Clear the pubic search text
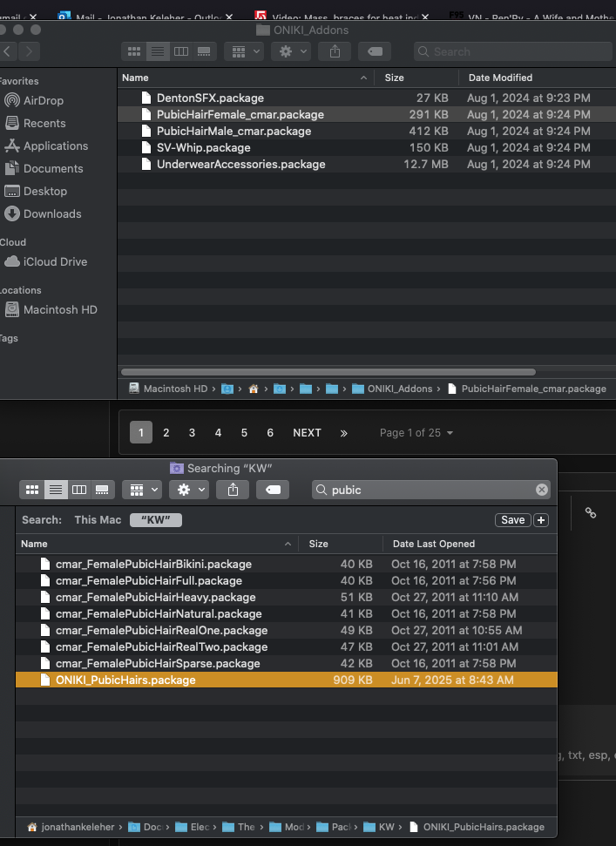616x846 pixels. (x=542, y=490)
